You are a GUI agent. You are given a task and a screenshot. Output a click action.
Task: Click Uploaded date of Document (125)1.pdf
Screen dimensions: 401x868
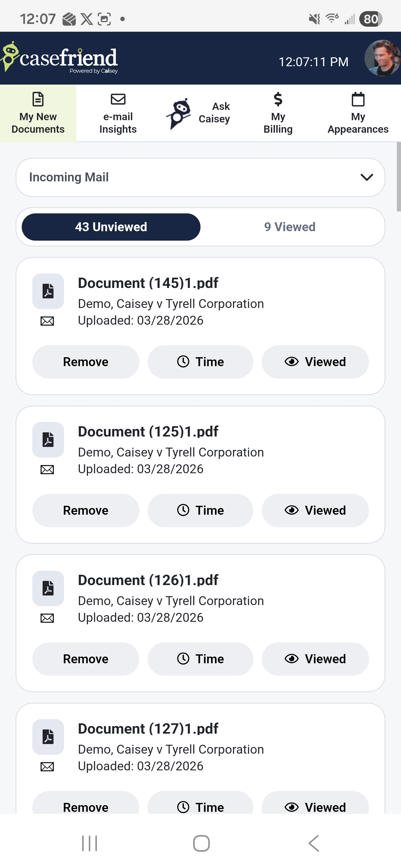[x=141, y=469]
